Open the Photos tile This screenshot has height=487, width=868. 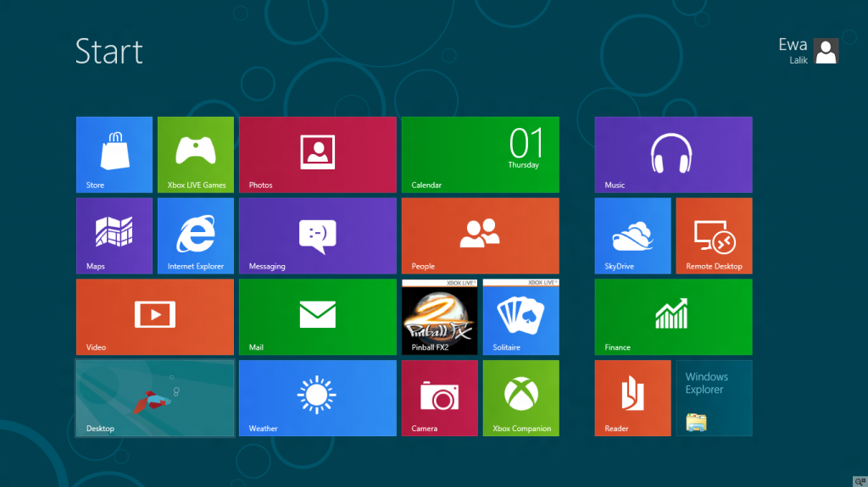(318, 154)
